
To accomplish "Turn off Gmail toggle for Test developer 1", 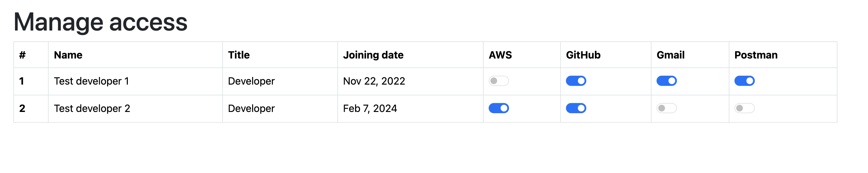I will (x=666, y=81).
